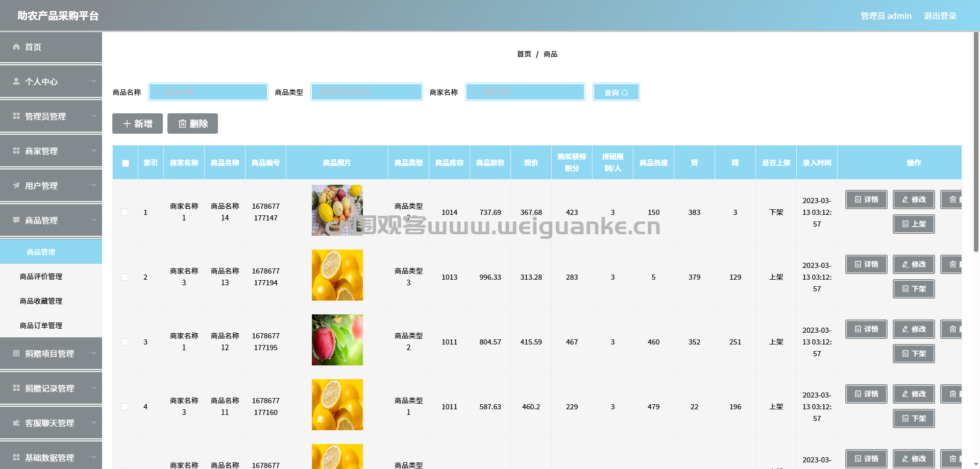Toggle the select-all checkbox in table header

pyautogui.click(x=126, y=163)
